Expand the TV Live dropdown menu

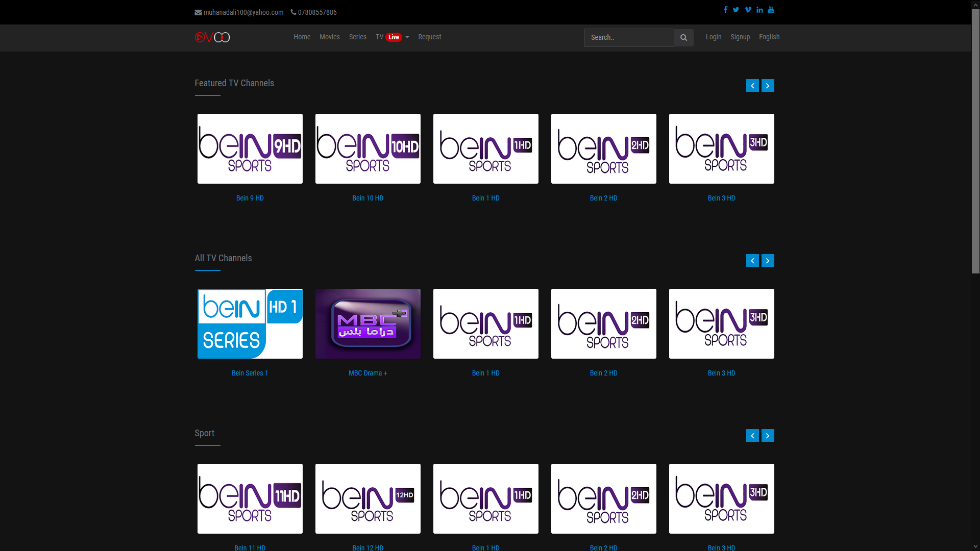(x=392, y=37)
